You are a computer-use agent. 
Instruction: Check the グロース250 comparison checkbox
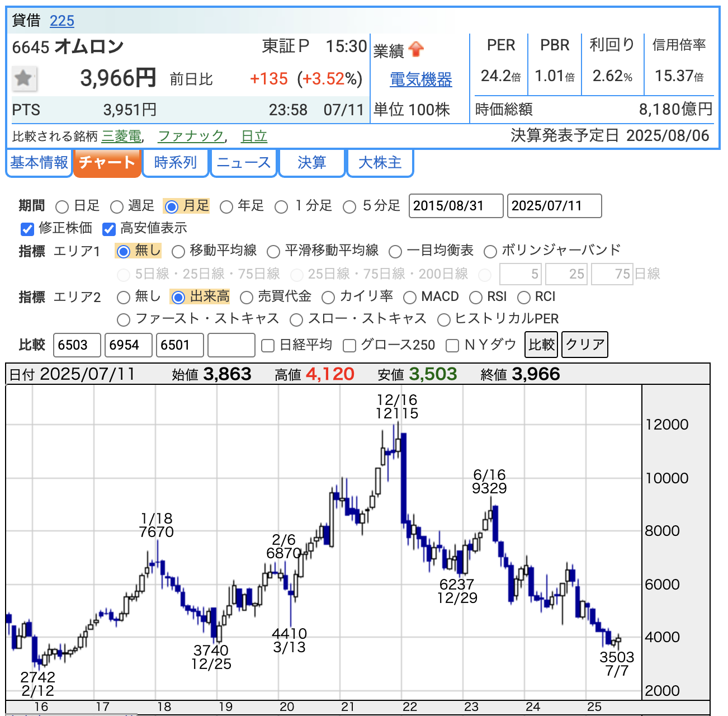[349, 346]
